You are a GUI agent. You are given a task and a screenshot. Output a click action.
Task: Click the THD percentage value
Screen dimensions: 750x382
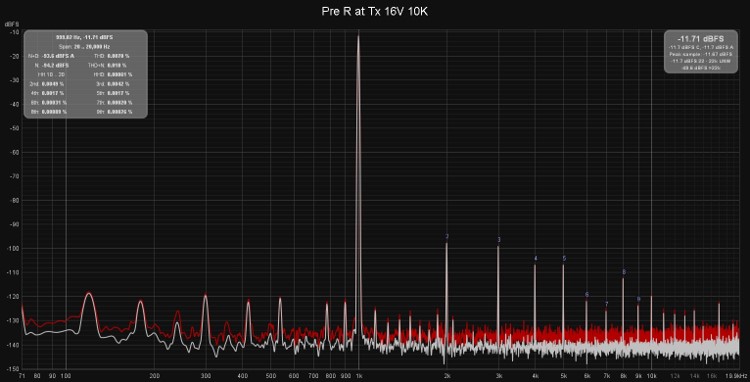[x=118, y=56]
